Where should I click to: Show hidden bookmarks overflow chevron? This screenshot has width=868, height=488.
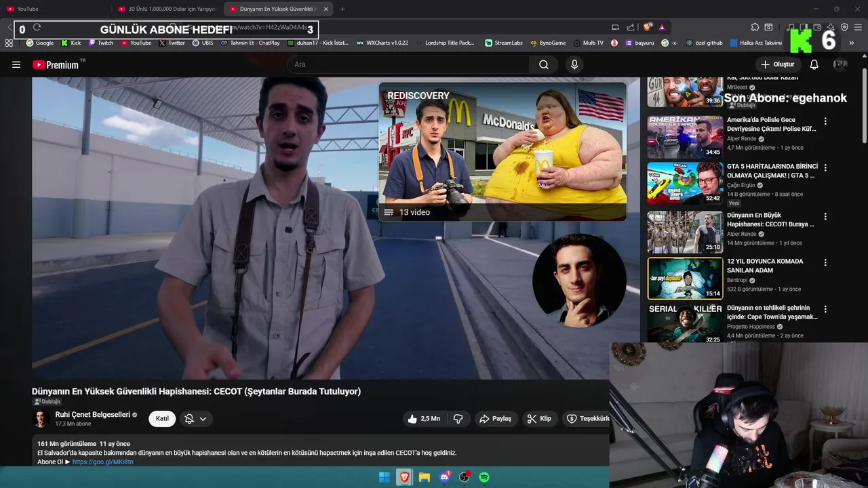(x=852, y=43)
